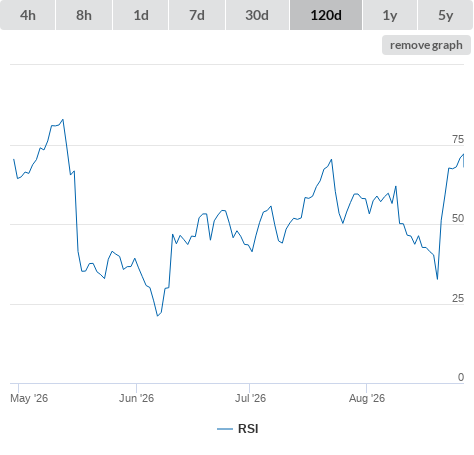Image resolution: width=474 pixels, height=455 pixels.
Task: Switch chart to 1y view
Action: (x=390, y=15)
